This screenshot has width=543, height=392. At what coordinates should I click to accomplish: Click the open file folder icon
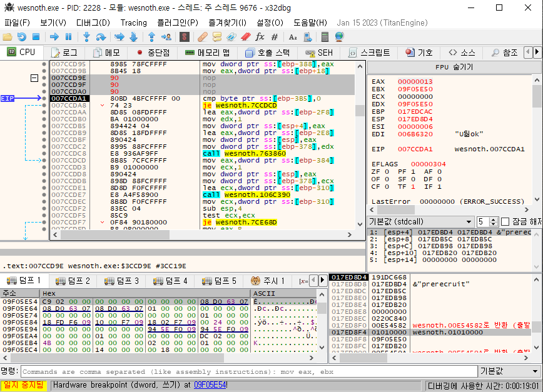tap(8, 37)
